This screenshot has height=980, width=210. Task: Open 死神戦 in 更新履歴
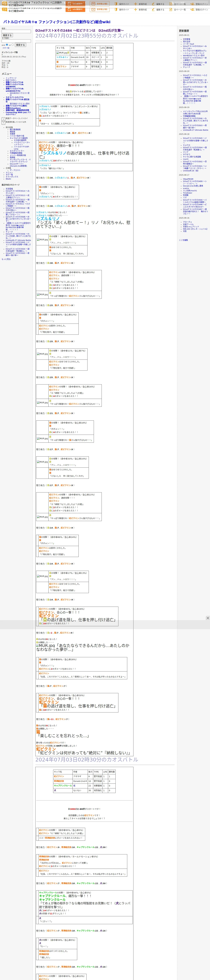[x=186, y=195]
